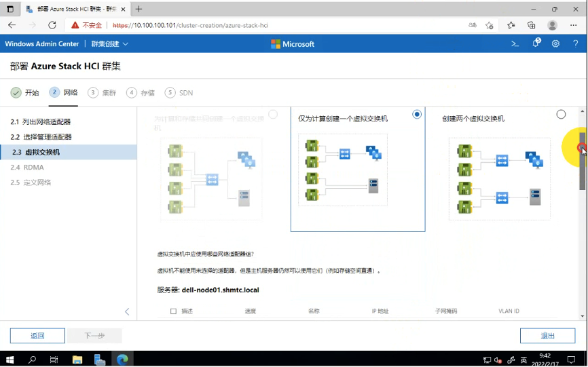Open step 5 SDN
Screen dimensions: 588x367
(x=179, y=92)
